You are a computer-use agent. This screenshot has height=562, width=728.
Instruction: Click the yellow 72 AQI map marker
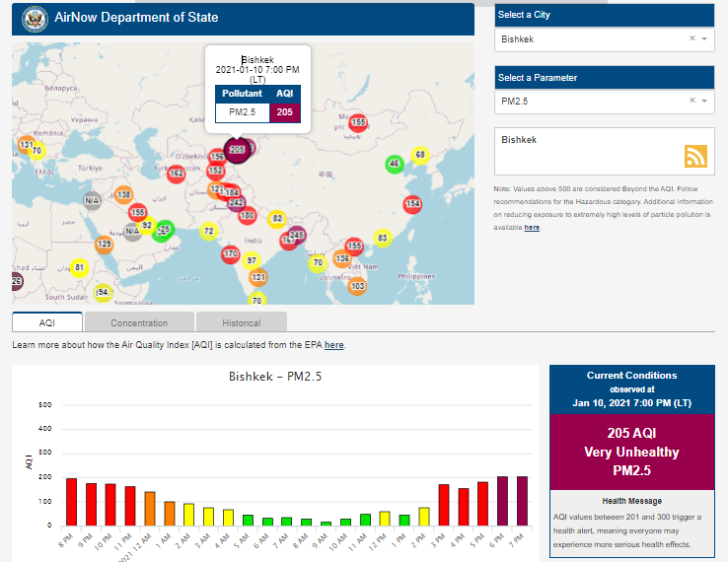coord(209,232)
